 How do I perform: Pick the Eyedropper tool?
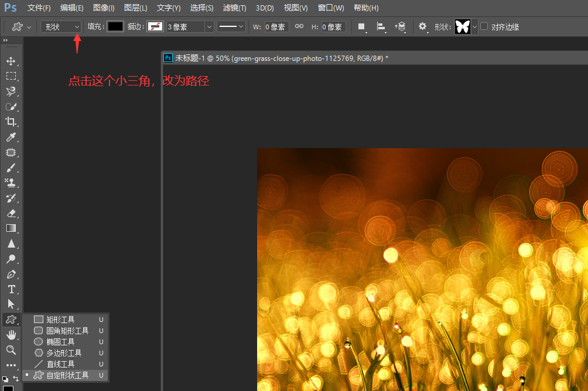coord(11,137)
